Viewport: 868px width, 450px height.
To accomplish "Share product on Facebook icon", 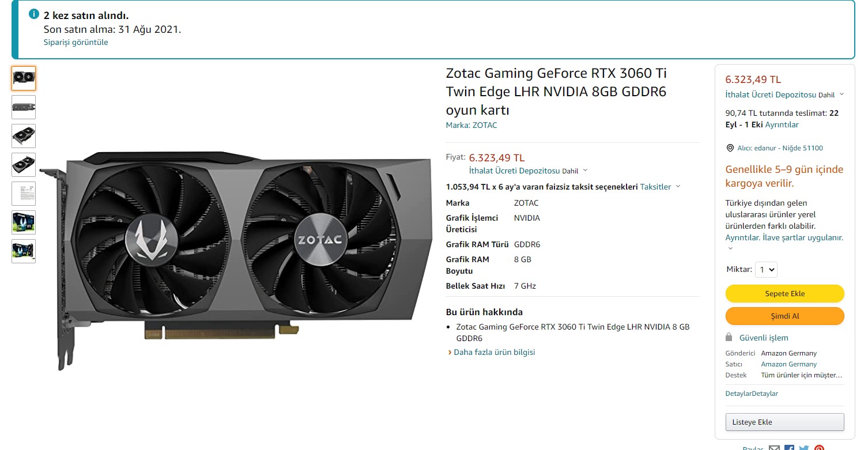I will [789, 448].
